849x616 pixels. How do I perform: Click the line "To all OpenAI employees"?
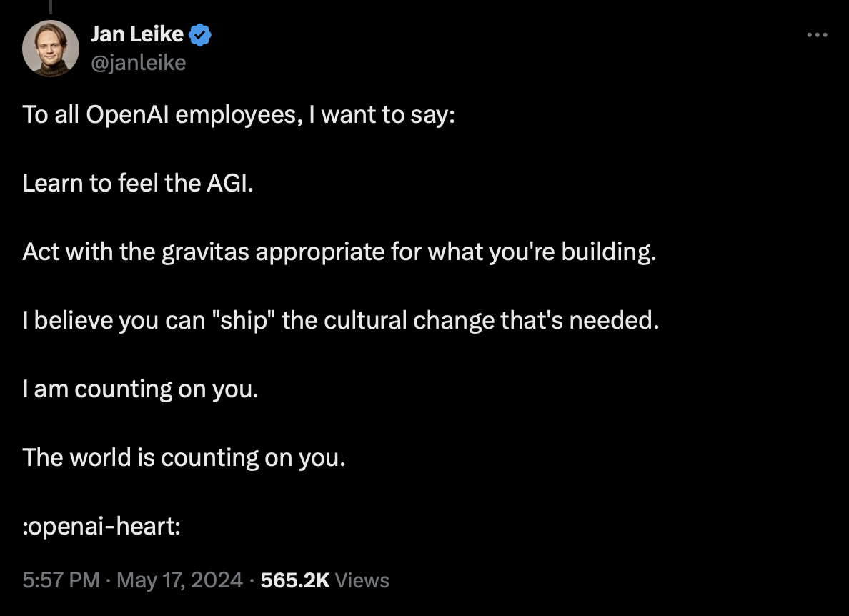238,115
